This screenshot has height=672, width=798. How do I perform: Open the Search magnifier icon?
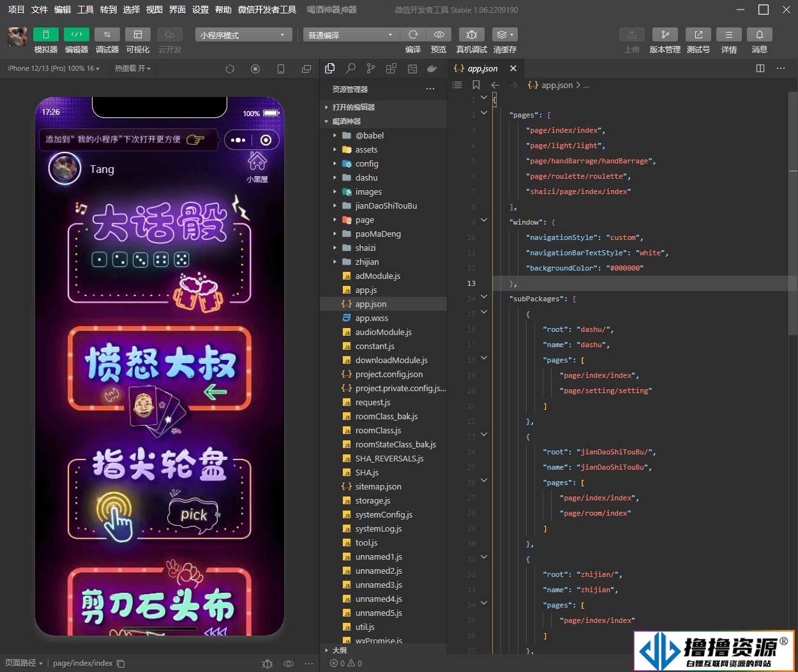point(350,68)
